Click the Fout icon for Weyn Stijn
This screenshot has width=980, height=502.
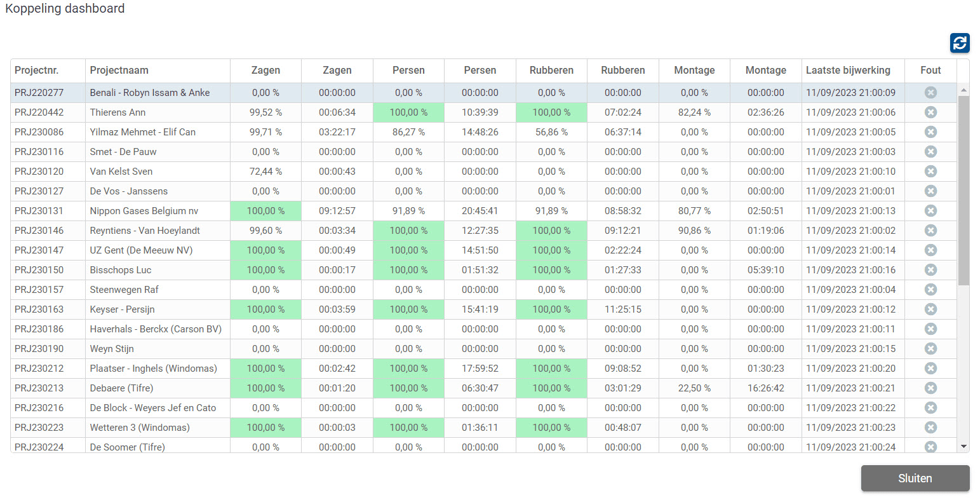tap(930, 349)
